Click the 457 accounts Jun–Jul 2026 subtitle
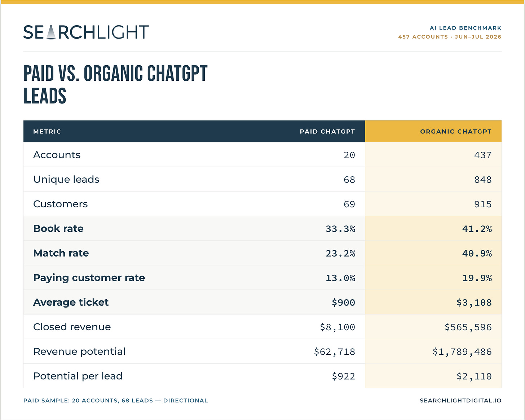This screenshot has height=420, width=525. pos(450,37)
